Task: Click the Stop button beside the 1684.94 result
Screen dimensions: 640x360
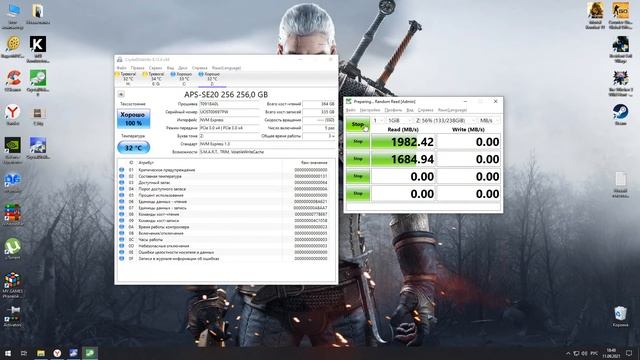Action: coord(358,159)
